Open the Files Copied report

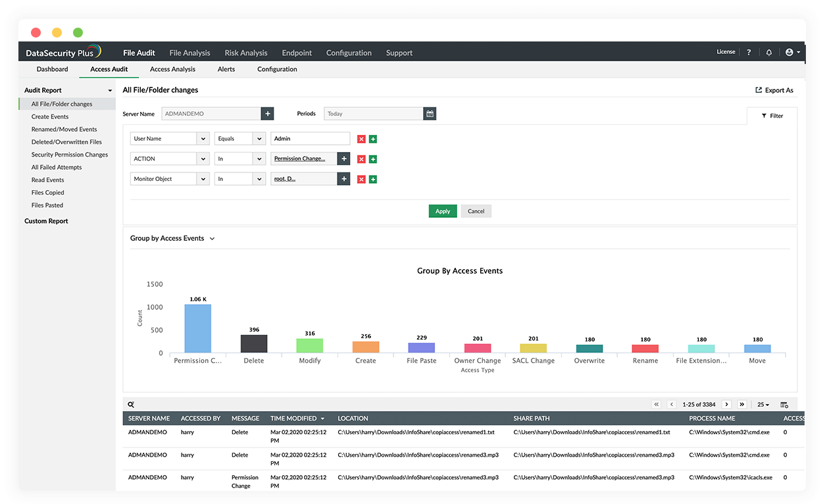(47, 193)
